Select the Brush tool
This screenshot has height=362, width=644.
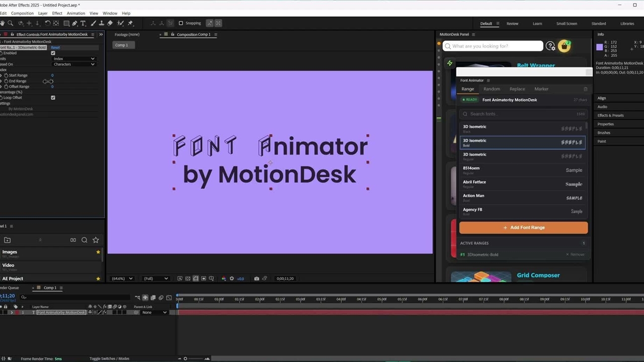click(x=93, y=23)
